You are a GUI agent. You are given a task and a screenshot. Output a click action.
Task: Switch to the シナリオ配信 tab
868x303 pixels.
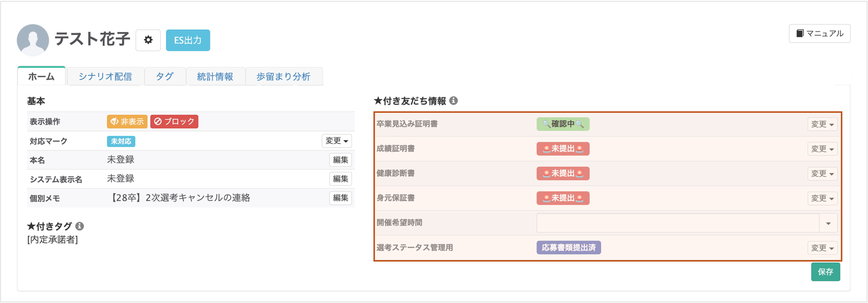tap(105, 76)
